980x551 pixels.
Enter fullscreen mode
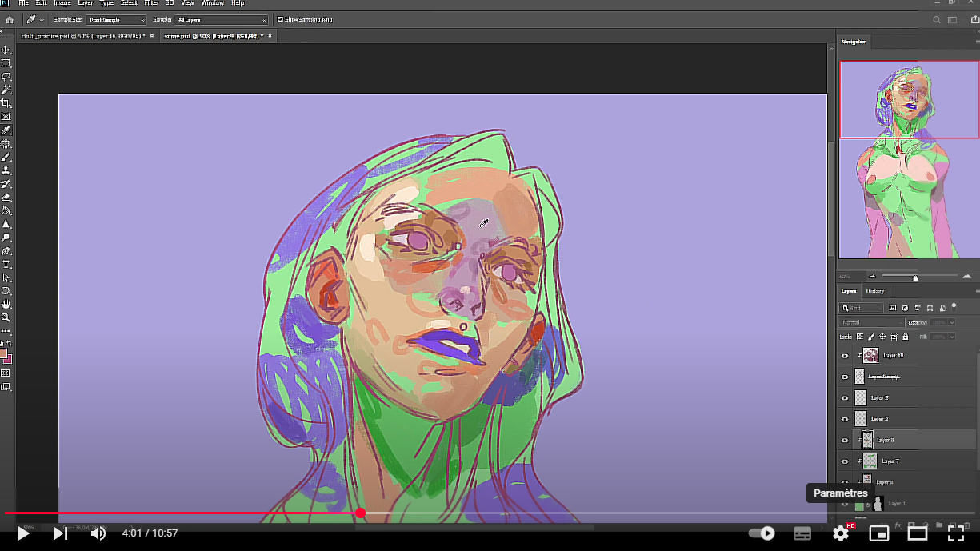coord(955,533)
